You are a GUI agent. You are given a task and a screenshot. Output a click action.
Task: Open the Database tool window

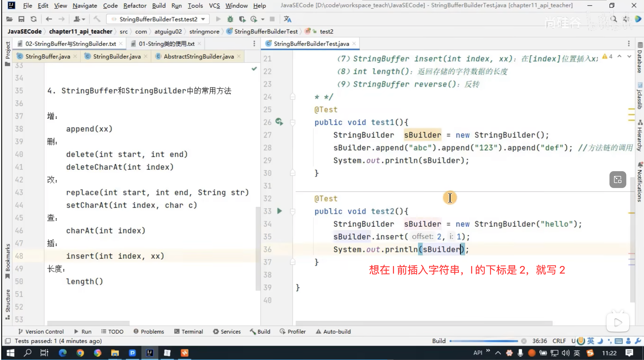tap(640, 58)
